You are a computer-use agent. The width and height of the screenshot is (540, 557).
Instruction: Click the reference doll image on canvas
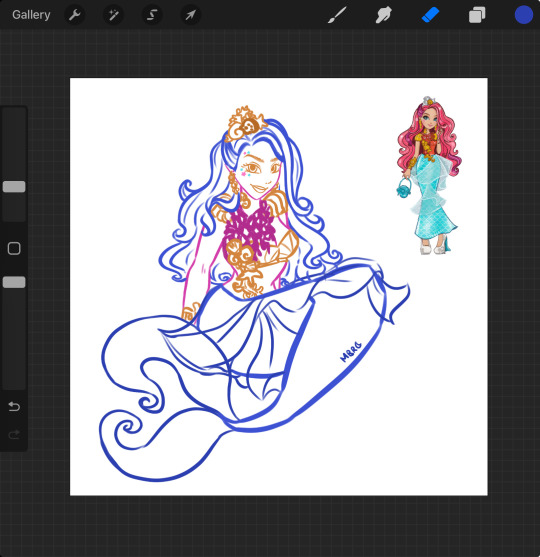tap(429, 175)
